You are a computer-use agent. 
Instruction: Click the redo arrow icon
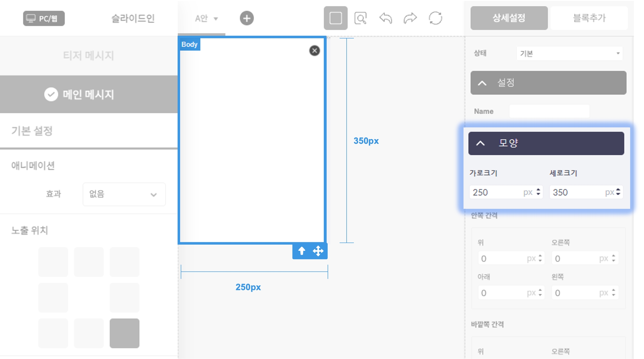point(410,18)
